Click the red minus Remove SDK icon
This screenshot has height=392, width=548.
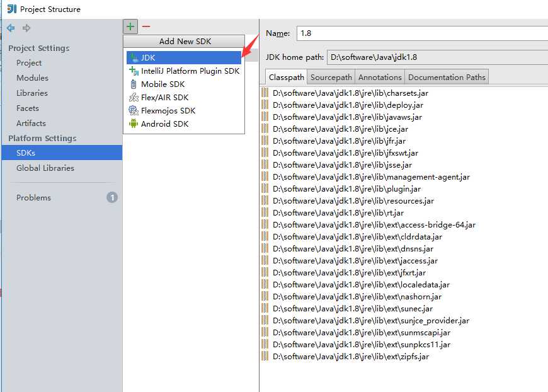146,26
